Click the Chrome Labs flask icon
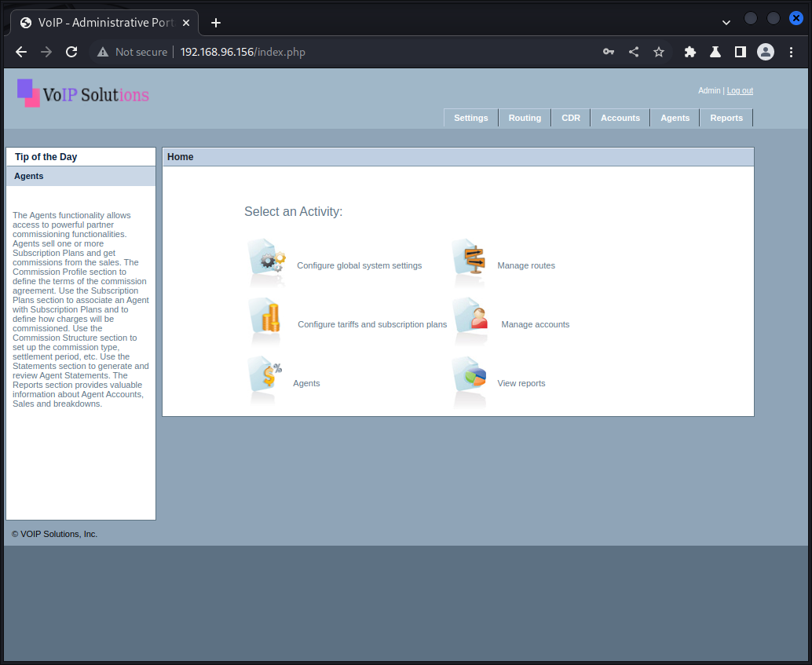Image resolution: width=812 pixels, height=665 pixels. 715,52
